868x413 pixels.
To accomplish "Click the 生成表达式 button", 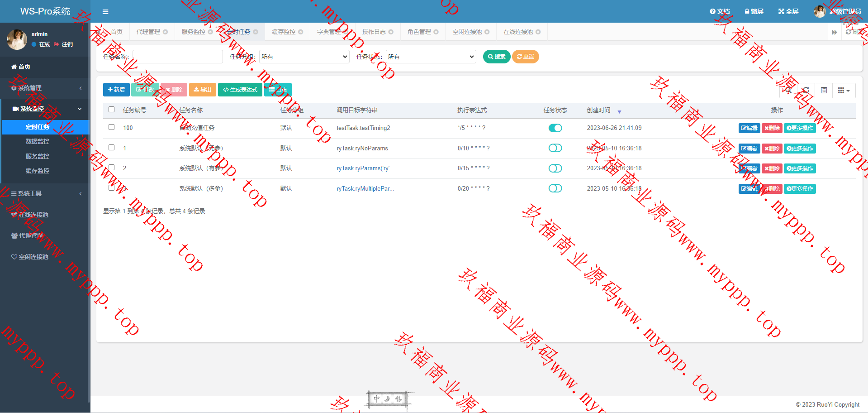I will point(240,90).
